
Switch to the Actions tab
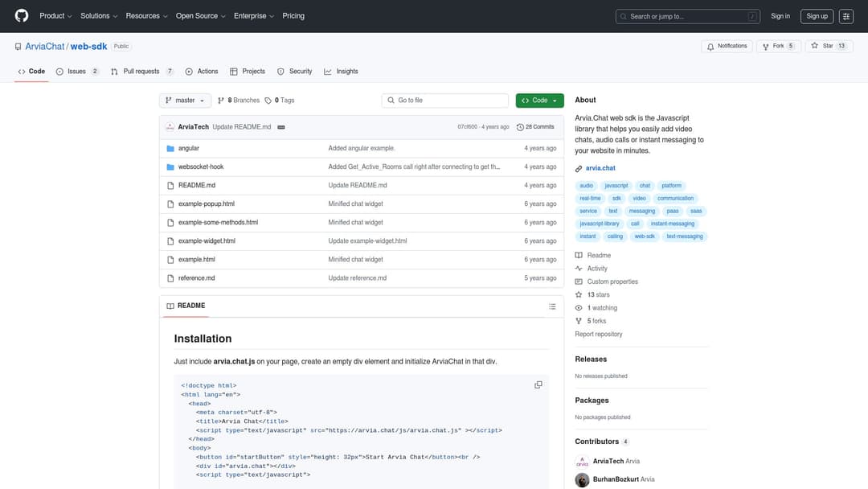(202, 72)
